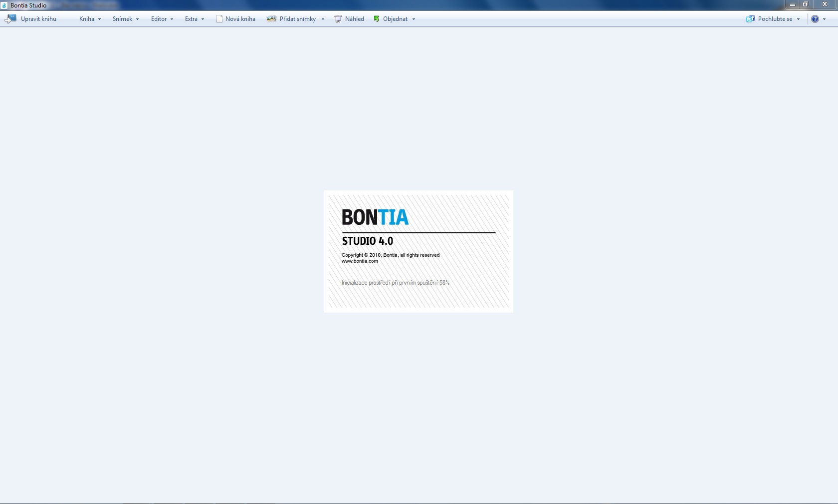The height and width of the screenshot is (504, 838).
Task: Expand the Objednat dropdown arrow
Action: tap(414, 19)
